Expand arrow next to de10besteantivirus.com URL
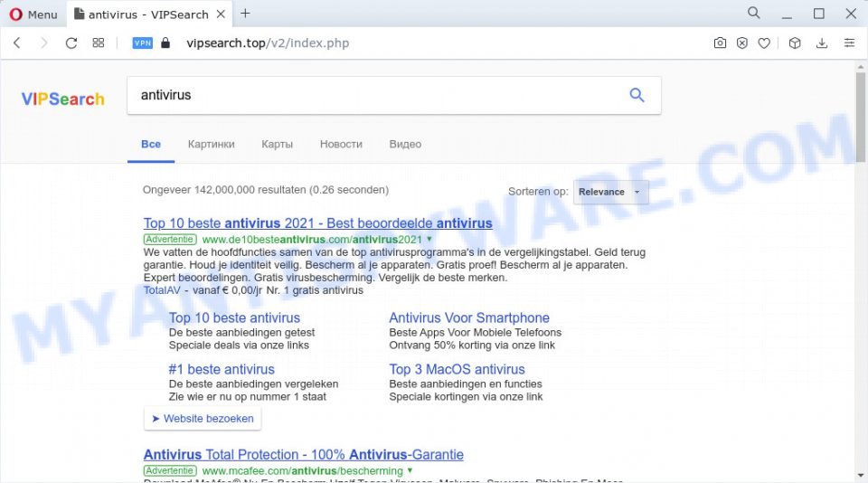The width and height of the screenshot is (868, 483). click(x=429, y=240)
